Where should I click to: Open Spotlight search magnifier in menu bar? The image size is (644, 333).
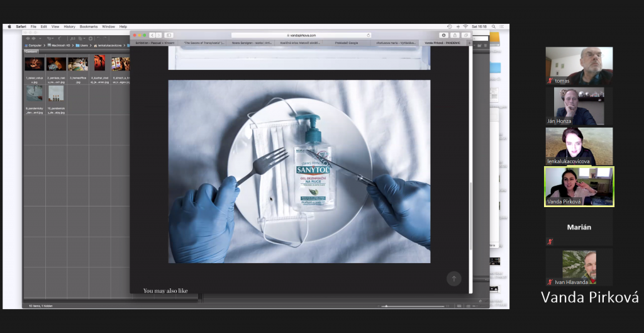tap(493, 26)
